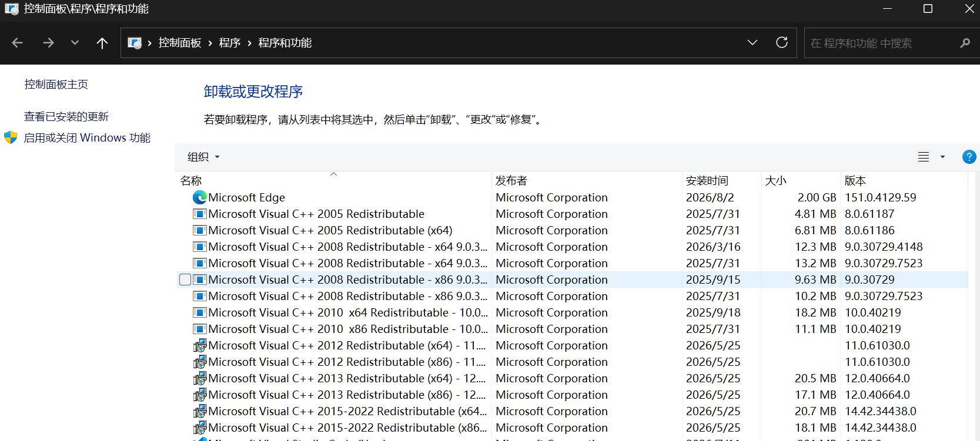Go forward with the Forward arrow

point(48,43)
